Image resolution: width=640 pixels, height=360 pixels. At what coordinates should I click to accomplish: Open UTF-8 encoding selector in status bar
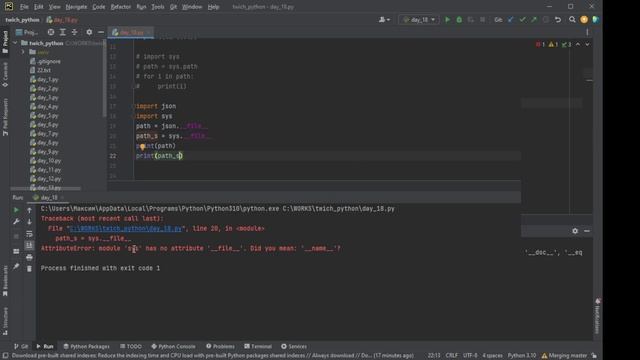(470, 356)
